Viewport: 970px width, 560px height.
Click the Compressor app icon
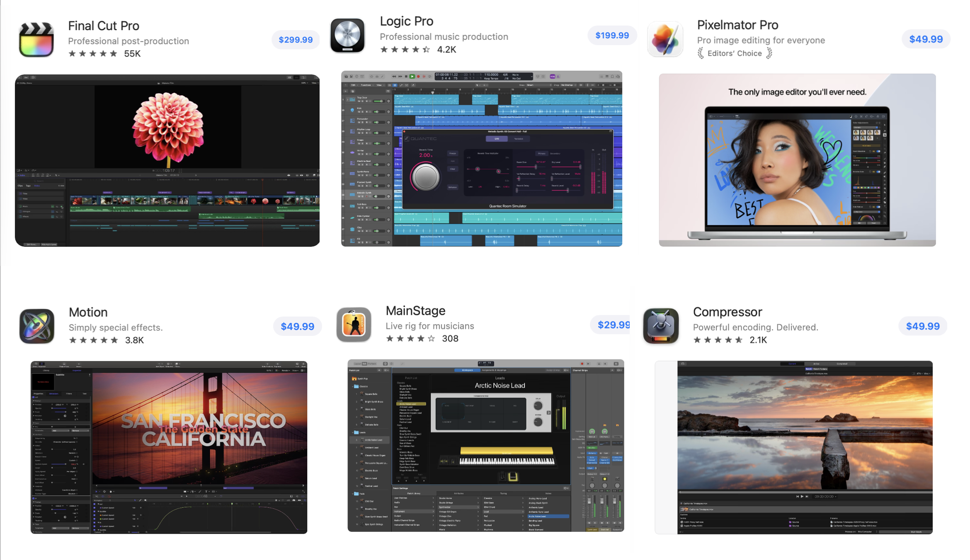[x=661, y=326]
